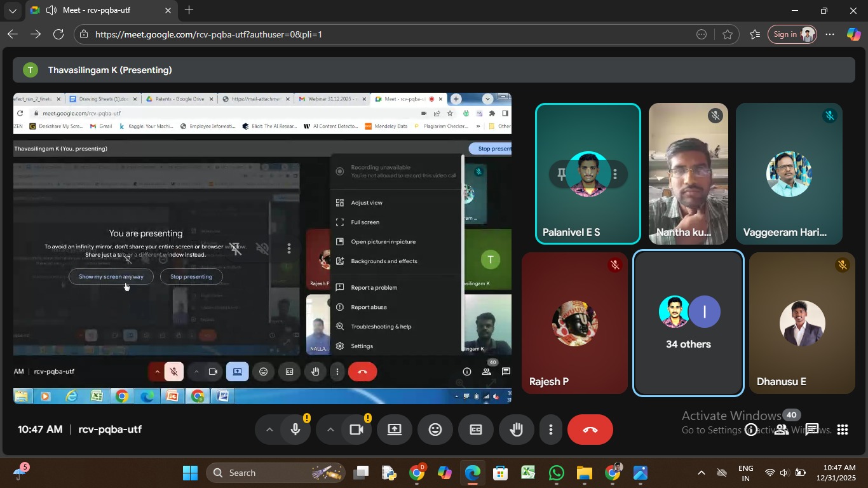The width and height of the screenshot is (868, 488).
Task: Toggle the microphone in the main Meet toolbar
Action: (x=295, y=430)
